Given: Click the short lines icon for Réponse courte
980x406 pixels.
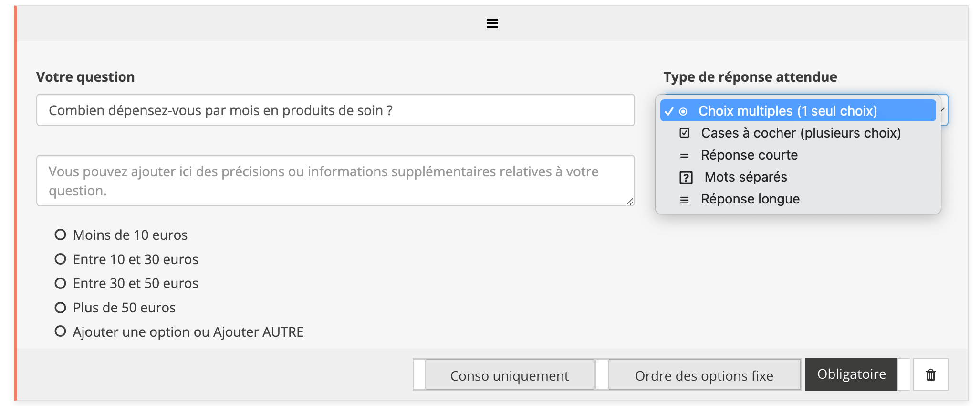Looking at the screenshot, I should (684, 156).
